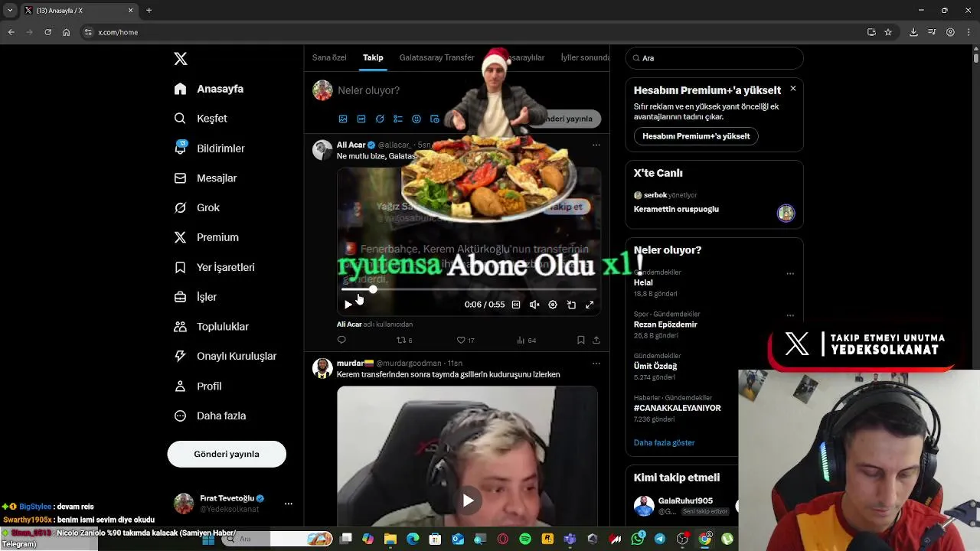This screenshot has height=551, width=980.
Task: Switch to the Sana özel tab
Action: tap(329, 57)
